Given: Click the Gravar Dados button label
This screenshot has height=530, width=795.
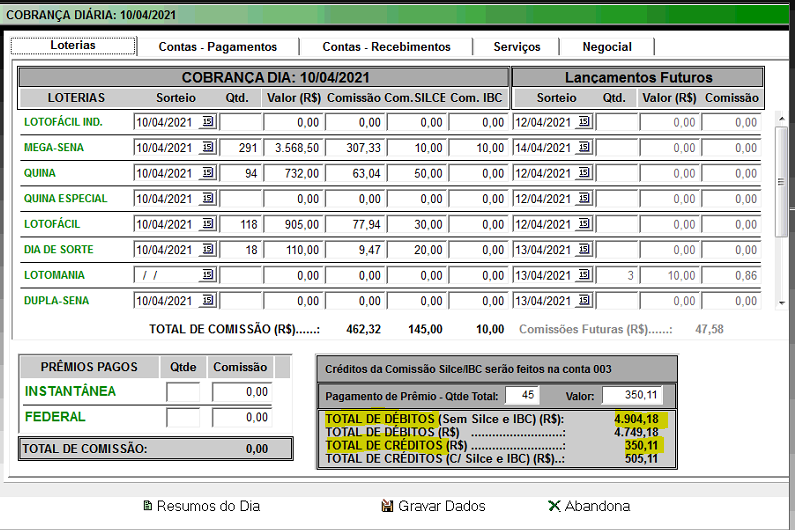Looking at the screenshot, I should click(x=442, y=506).
